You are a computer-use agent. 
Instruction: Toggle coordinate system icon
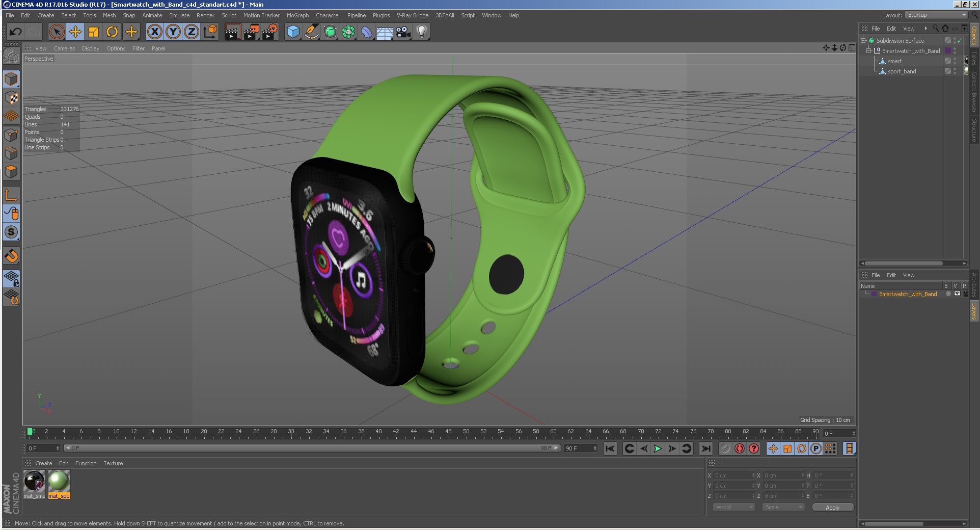(x=210, y=32)
